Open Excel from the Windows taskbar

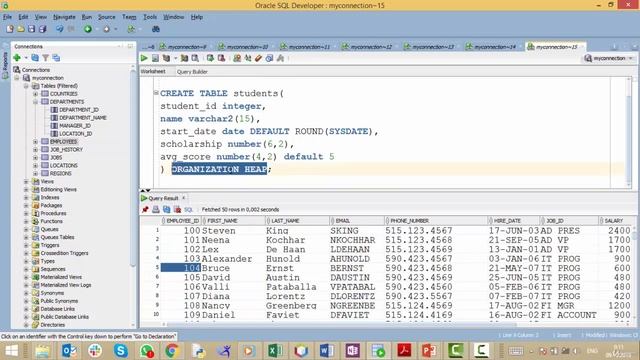(x=276, y=351)
